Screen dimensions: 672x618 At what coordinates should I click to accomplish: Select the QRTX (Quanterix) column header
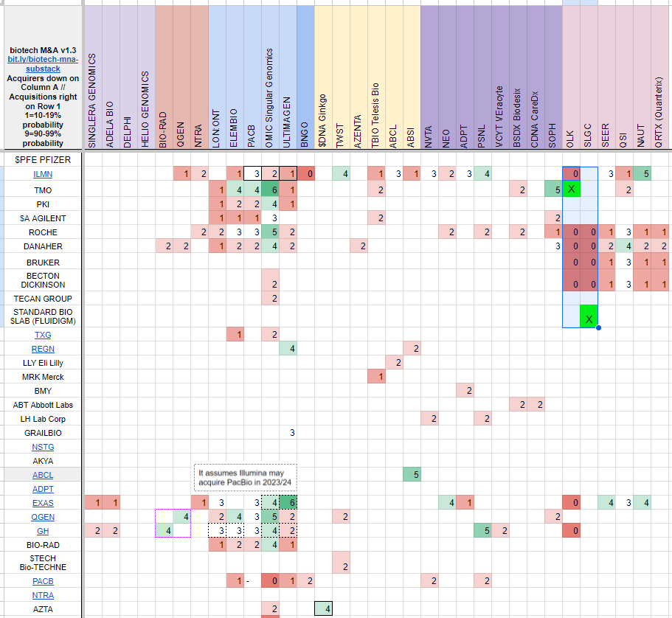(x=659, y=77)
